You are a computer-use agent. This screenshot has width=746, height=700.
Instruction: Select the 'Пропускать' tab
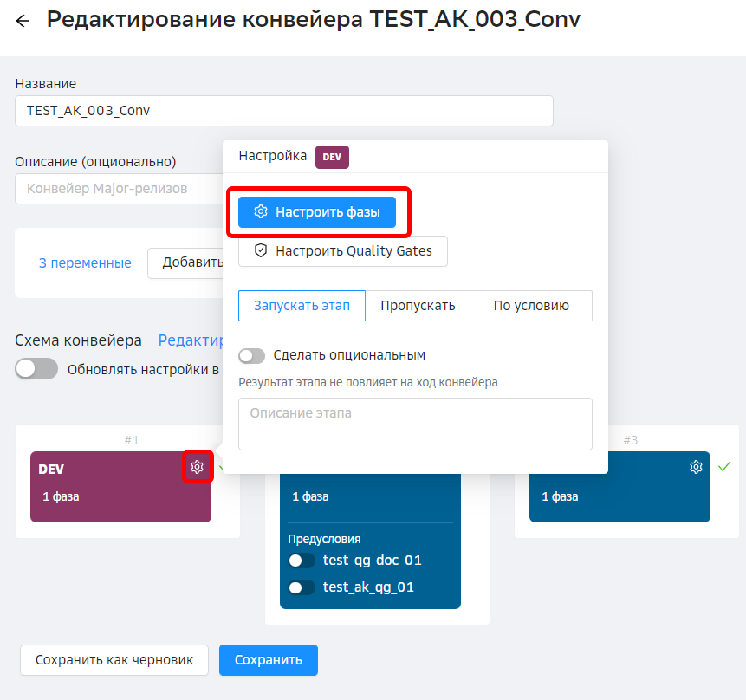418,306
